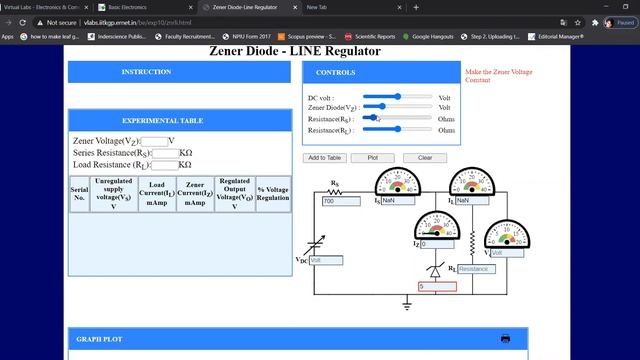
Task: Click the output voltmeter gauge
Action: 507,234
